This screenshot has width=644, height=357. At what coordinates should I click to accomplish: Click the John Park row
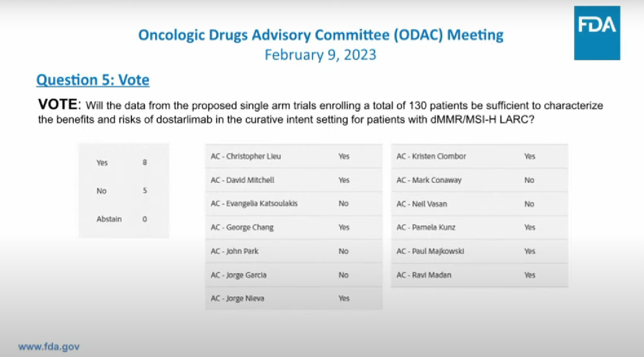tap(293, 252)
